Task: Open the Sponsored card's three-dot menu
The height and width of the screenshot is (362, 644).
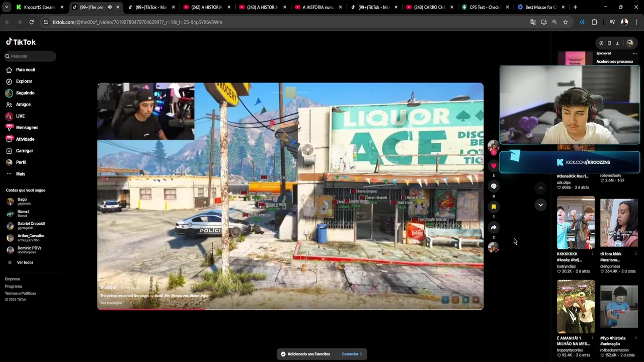Action: click(x=635, y=53)
